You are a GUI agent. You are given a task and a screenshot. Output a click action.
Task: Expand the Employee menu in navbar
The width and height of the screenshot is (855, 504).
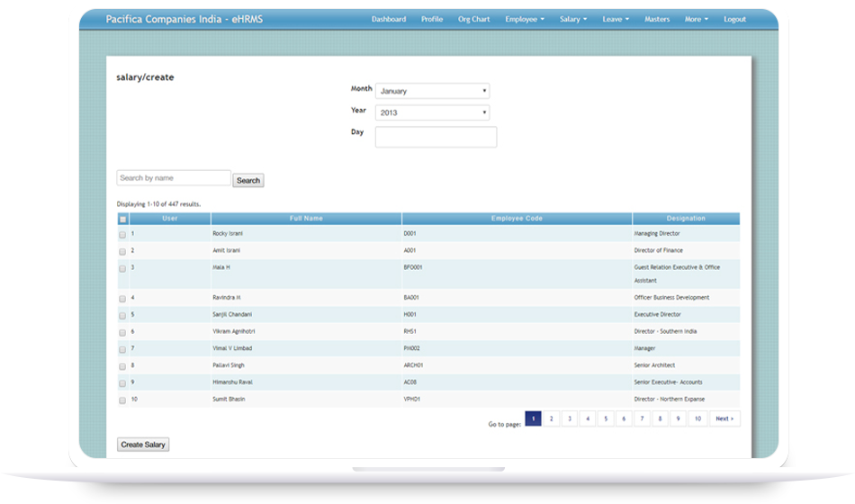(x=524, y=19)
